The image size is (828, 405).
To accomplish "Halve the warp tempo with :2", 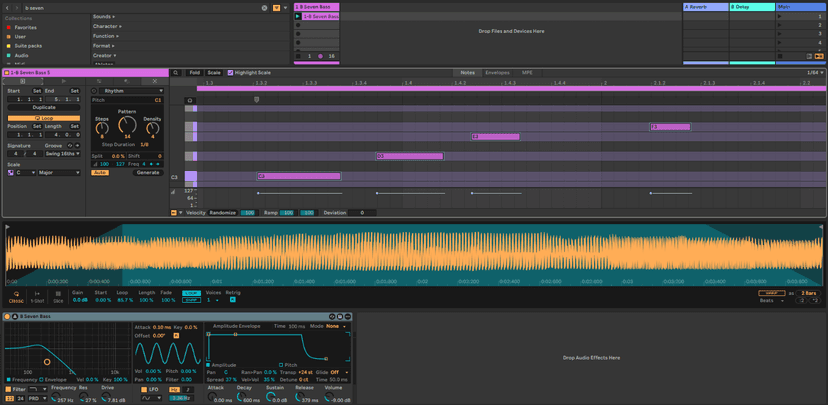I will coord(802,300).
